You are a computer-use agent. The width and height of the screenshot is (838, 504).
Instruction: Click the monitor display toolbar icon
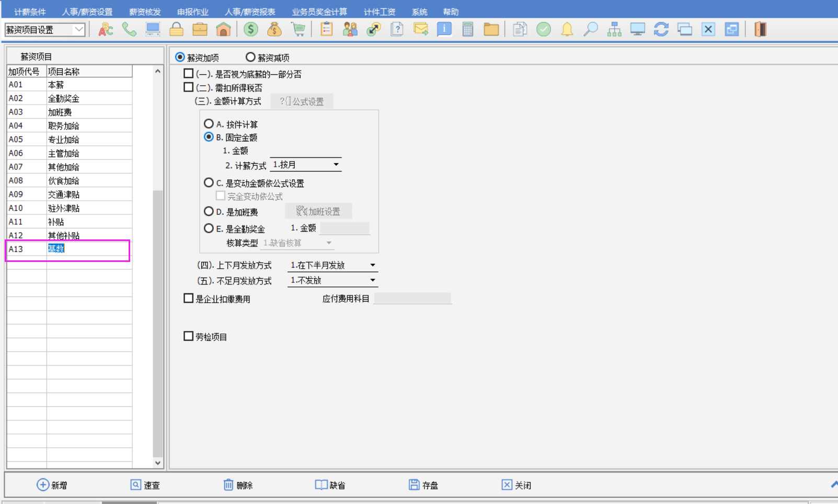[x=638, y=29]
